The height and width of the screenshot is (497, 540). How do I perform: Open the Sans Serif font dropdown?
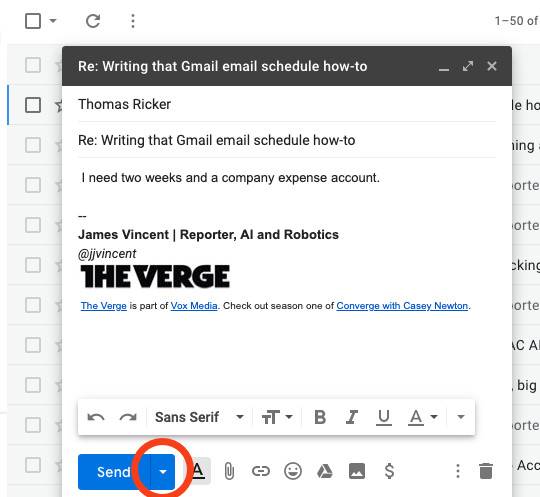pyautogui.click(x=199, y=417)
